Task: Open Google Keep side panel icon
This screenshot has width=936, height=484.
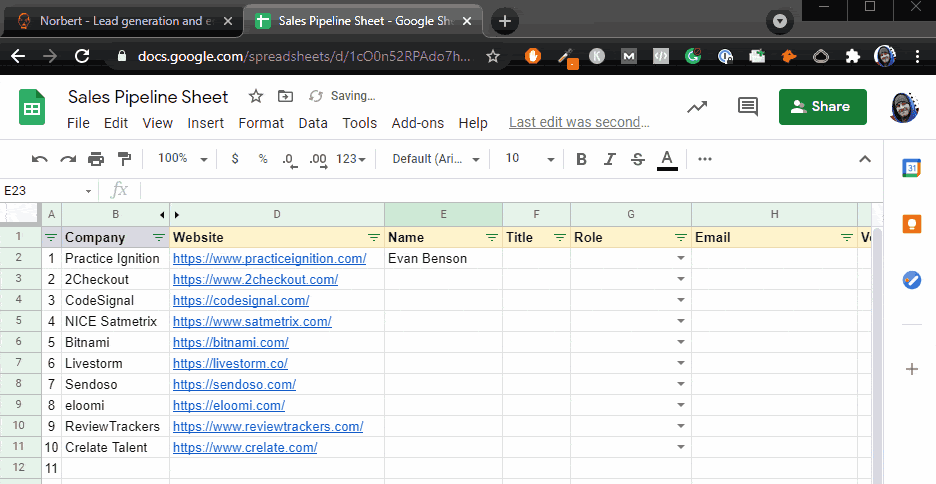Action: pos(912,224)
